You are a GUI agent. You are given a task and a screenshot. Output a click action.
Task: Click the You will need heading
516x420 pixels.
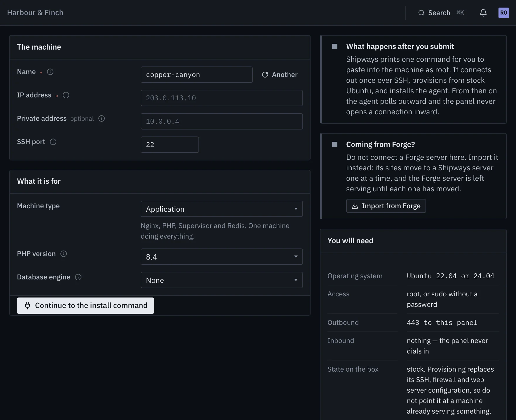pyautogui.click(x=350, y=241)
